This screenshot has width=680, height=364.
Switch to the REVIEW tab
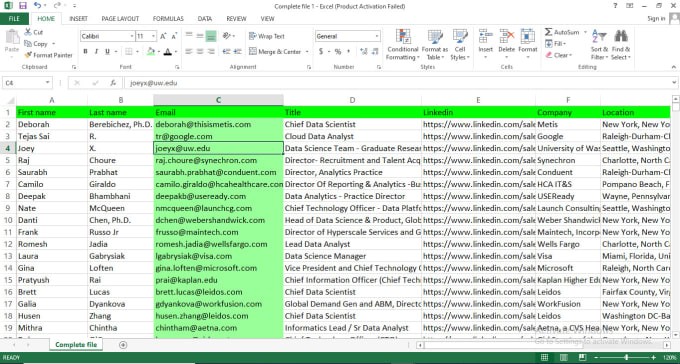coord(236,19)
